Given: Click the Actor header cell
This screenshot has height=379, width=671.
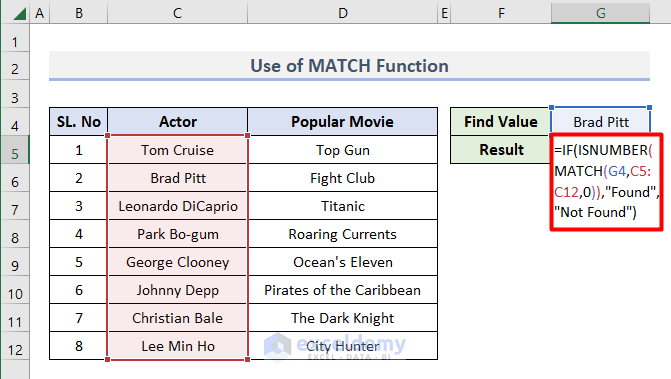Looking at the screenshot, I should coord(178,122).
